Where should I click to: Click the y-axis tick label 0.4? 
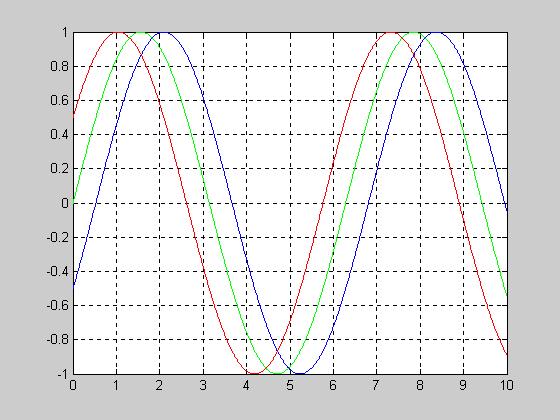click(x=60, y=135)
